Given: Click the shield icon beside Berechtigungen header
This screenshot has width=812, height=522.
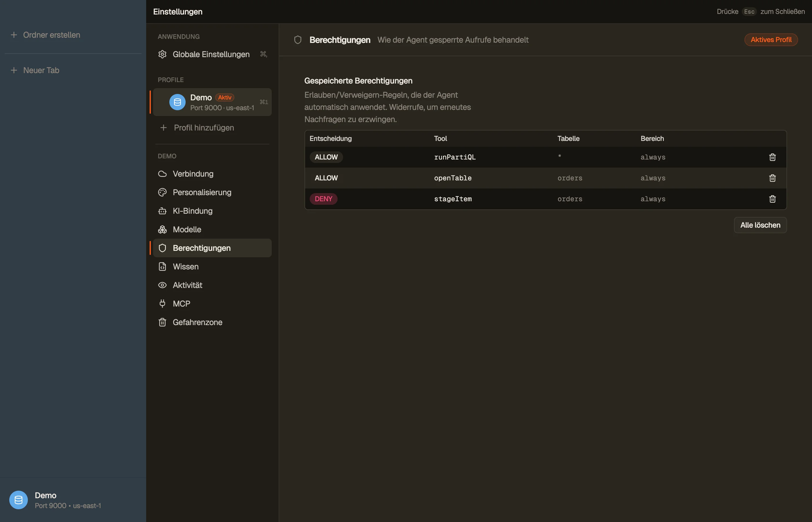Looking at the screenshot, I should click(298, 40).
